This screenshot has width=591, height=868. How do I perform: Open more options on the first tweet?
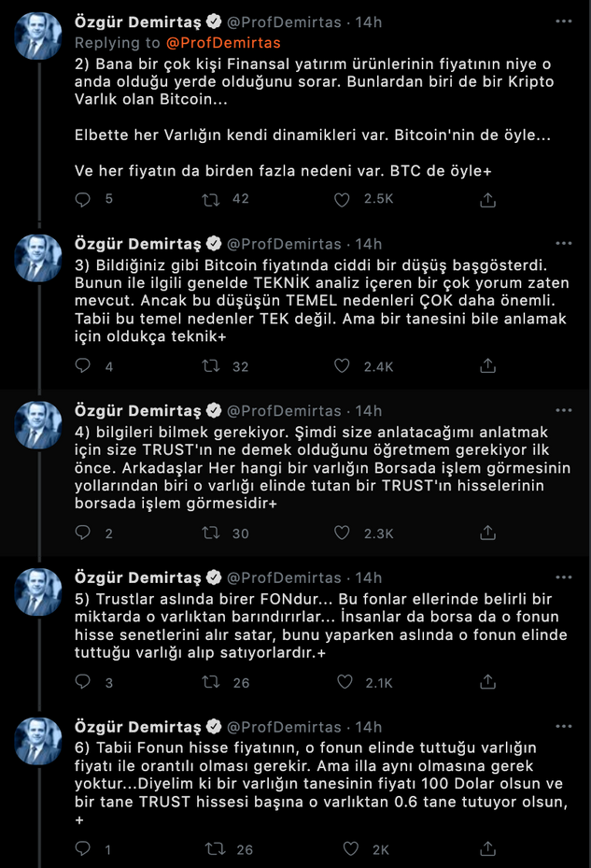coord(564,21)
